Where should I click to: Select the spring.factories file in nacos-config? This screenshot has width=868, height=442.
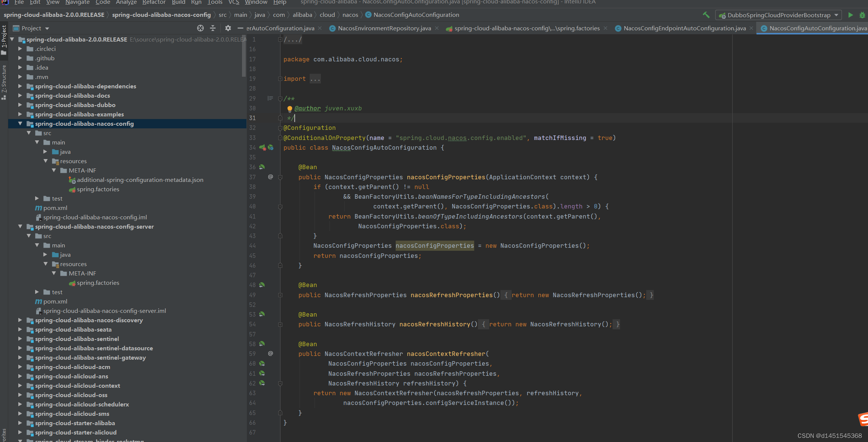[97, 188]
